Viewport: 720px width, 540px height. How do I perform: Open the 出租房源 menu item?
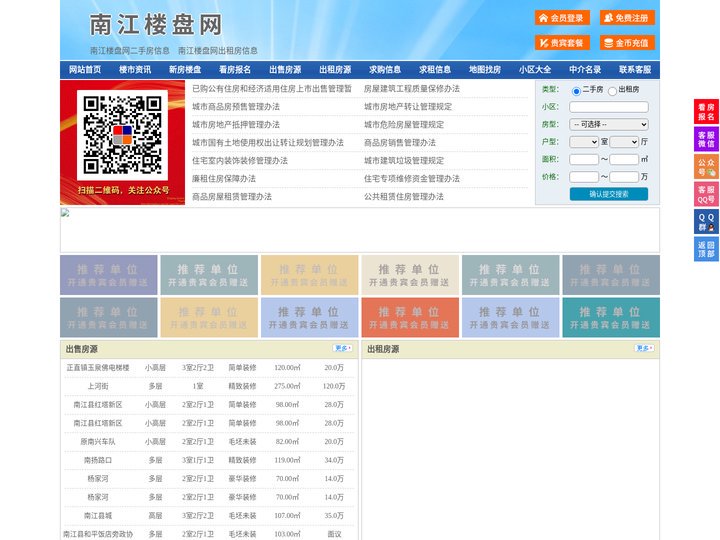(335, 70)
